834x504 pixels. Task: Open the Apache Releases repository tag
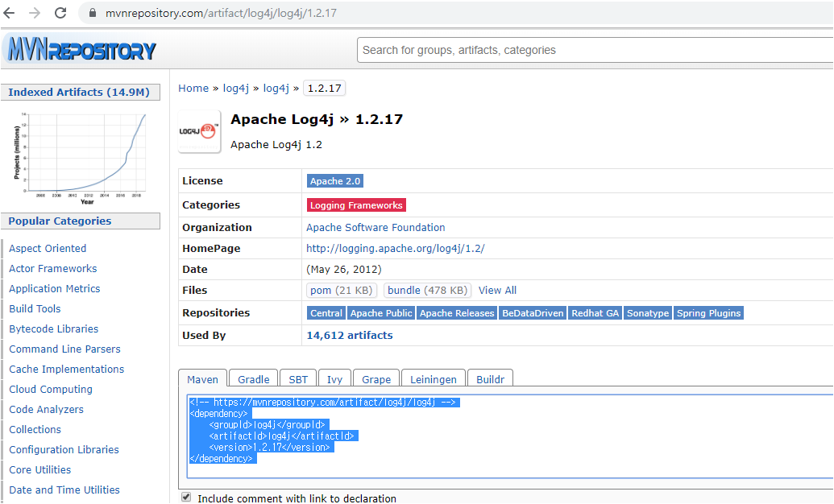point(457,313)
